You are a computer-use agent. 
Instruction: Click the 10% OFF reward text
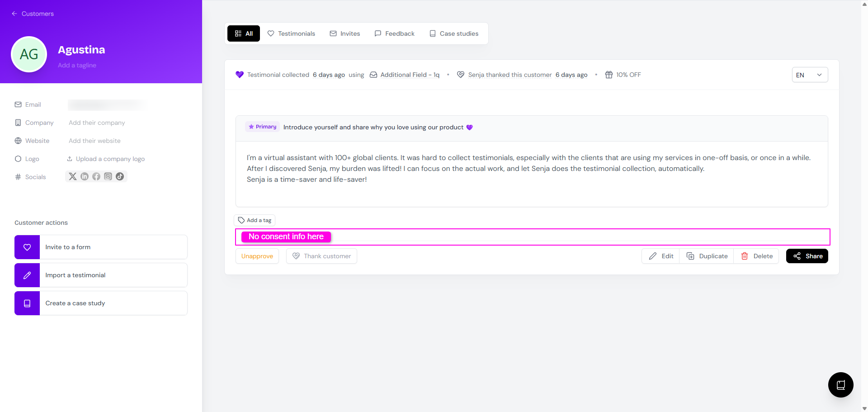pos(628,75)
